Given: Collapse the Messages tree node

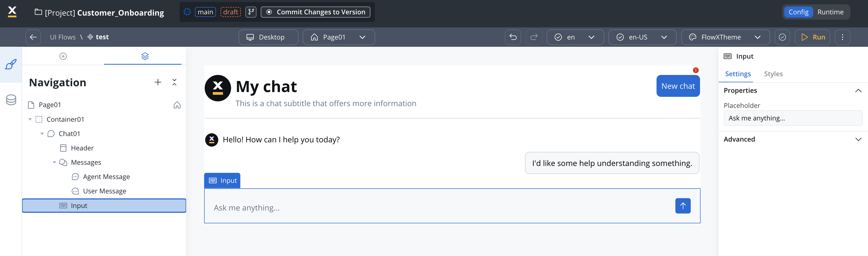Looking at the screenshot, I should point(54,162).
